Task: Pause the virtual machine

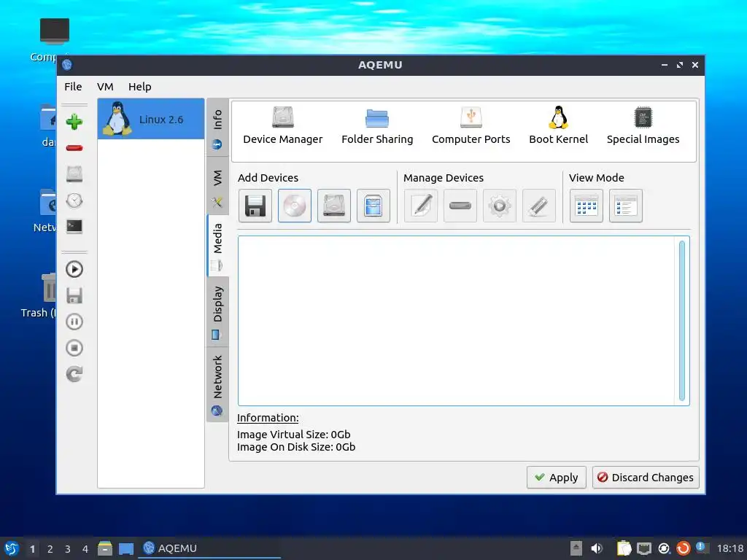Action: pyautogui.click(x=74, y=322)
